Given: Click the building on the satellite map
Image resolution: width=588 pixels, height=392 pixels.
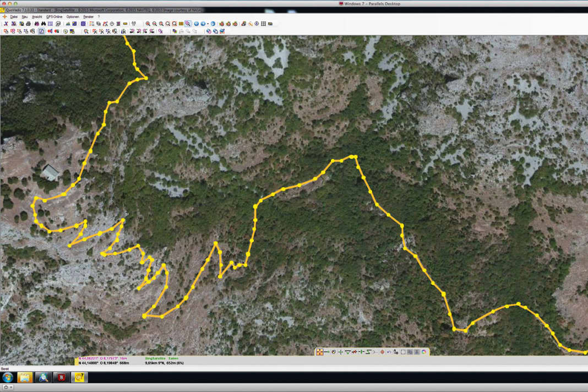Looking at the screenshot, I should [51, 172].
